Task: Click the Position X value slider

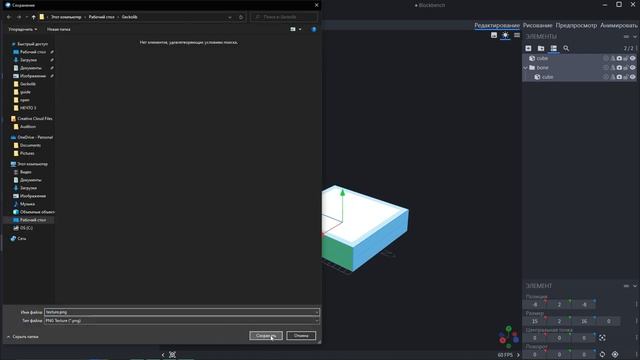Action: [535, 304]
